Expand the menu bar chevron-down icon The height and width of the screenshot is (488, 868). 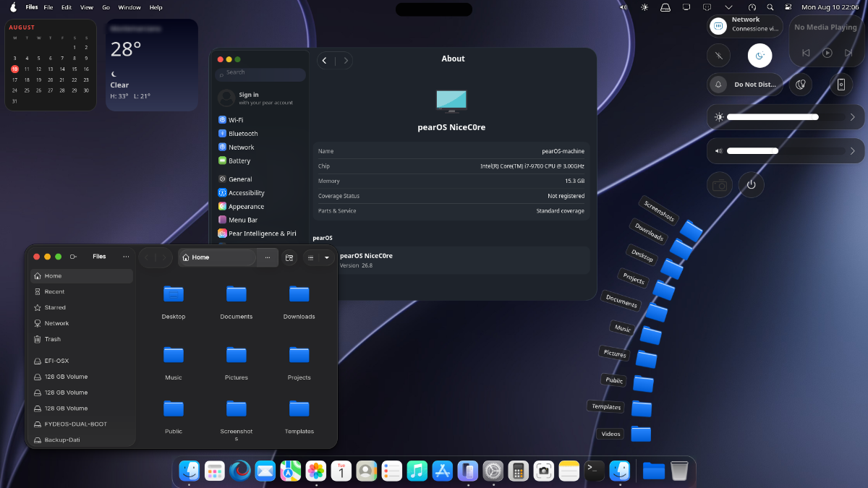pyautogui.click(x=728, y=7)
